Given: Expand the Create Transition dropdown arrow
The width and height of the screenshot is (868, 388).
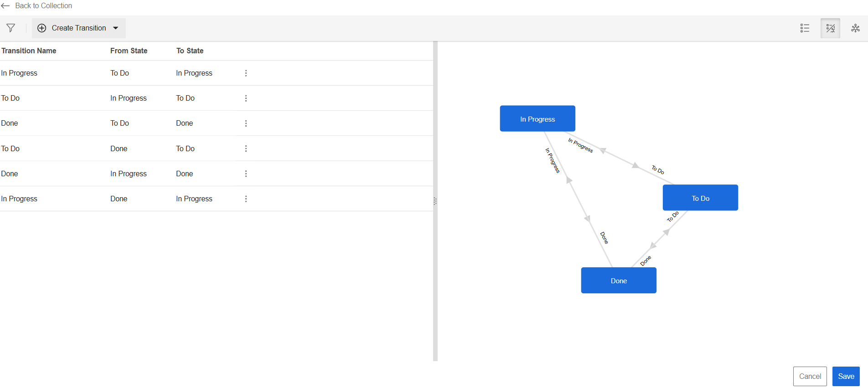Looking at the screenshot, I should pos(116,28).
